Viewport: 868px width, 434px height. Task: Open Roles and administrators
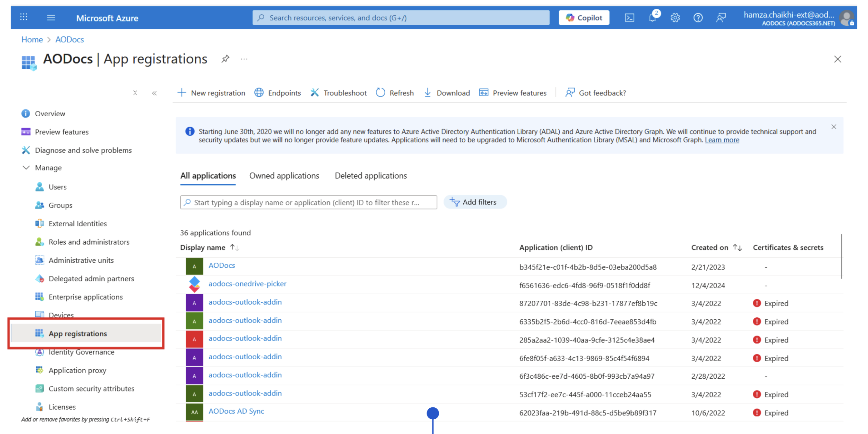pyautogui.click(x=89, y=242)
